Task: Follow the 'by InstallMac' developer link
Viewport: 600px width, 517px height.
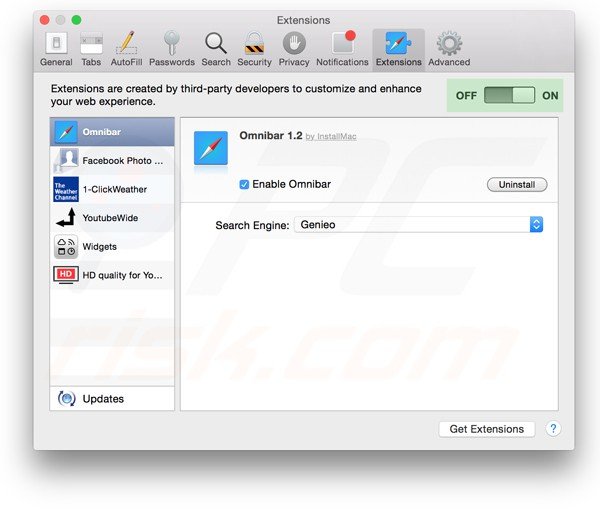Action: [x=331, y=137]
